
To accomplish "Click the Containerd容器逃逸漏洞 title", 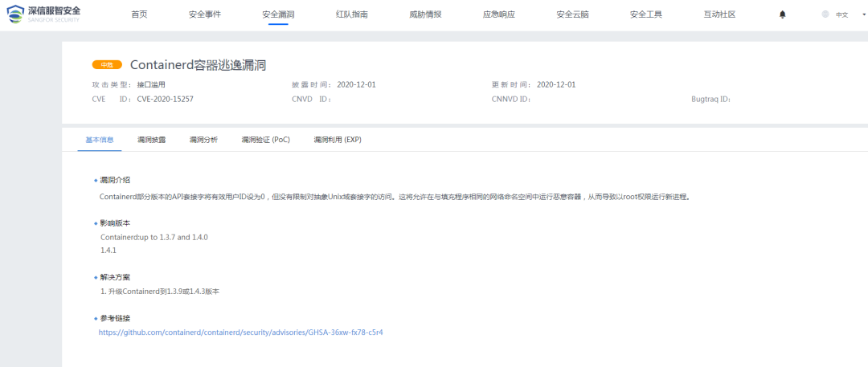I will (x=199, y=65).
